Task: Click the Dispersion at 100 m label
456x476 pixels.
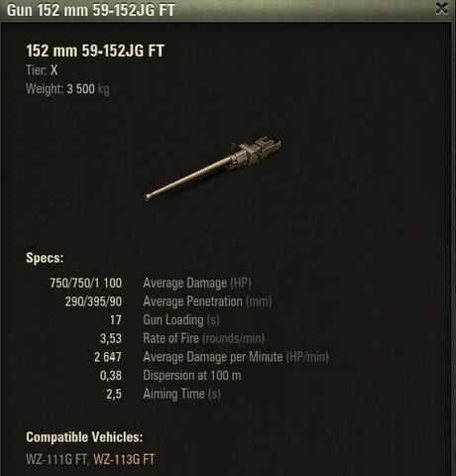Action: point(192,376)
